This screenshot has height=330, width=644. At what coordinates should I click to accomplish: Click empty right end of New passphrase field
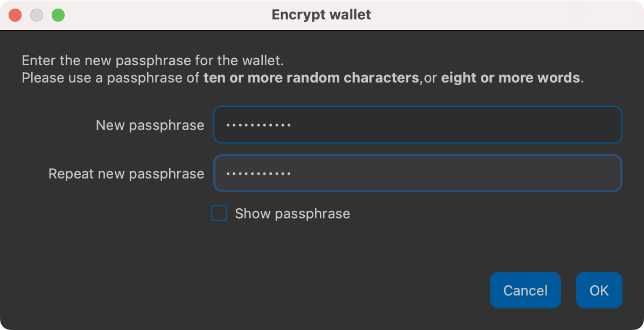tap(592, 125)
